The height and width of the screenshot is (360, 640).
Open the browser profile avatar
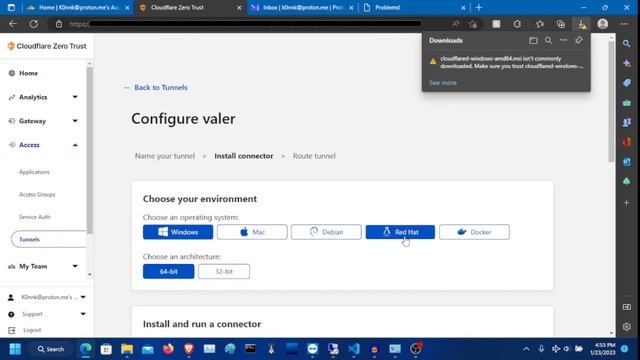pyautogui.click(x=602, y=24)
